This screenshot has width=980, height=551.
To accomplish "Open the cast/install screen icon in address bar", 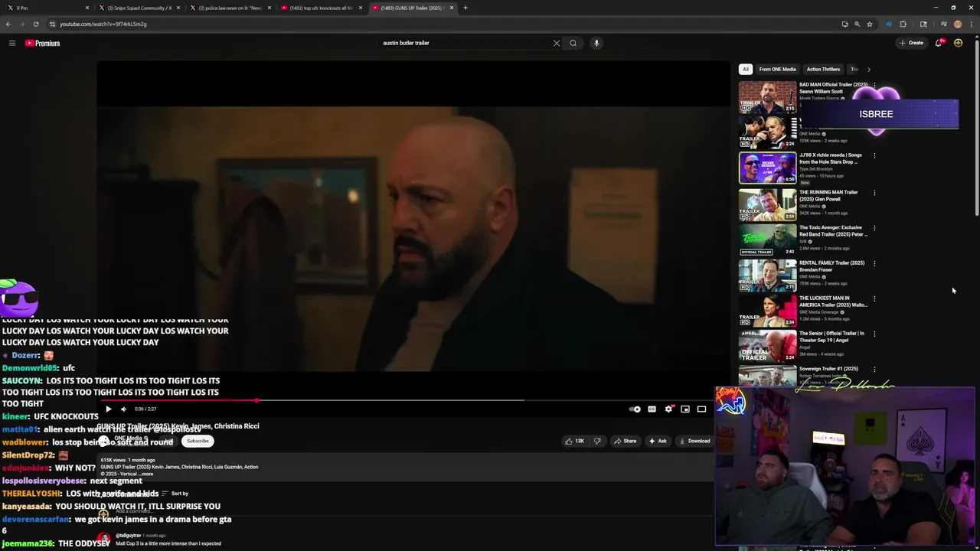I will pyautogui.click(x=844, y=24).
